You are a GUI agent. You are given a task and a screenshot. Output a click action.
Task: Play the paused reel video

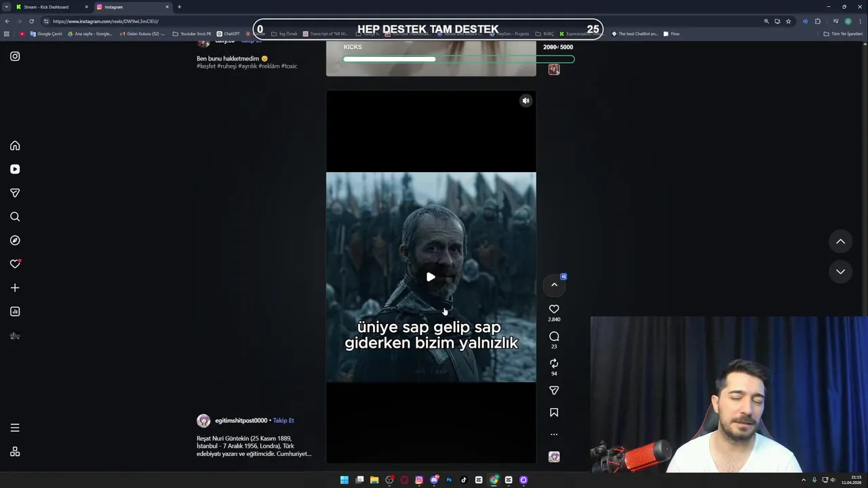coord(431,277)
